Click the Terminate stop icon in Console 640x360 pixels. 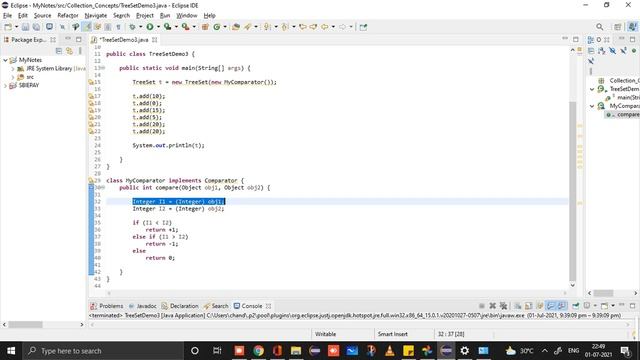click(x=482, y=306)
